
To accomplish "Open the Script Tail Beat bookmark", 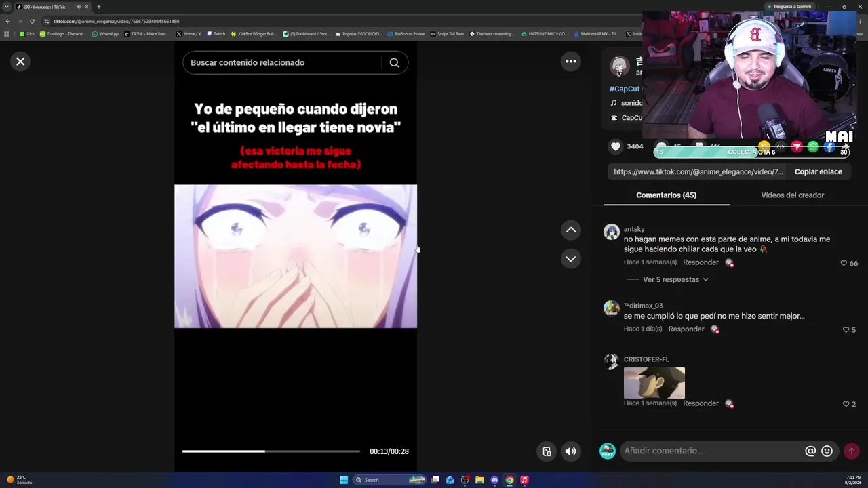I will coord(448,34).
